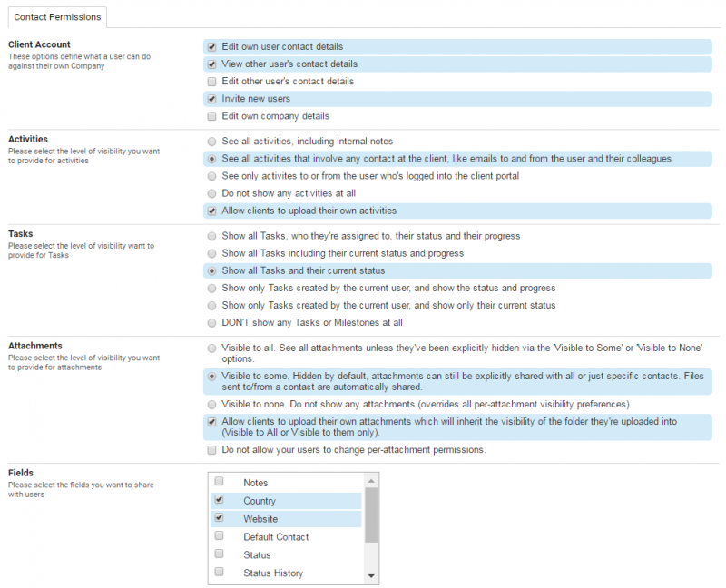Select Show only Tasks created by user with progress
This screenshot has width=726, height=588.
tap(211, 288)
